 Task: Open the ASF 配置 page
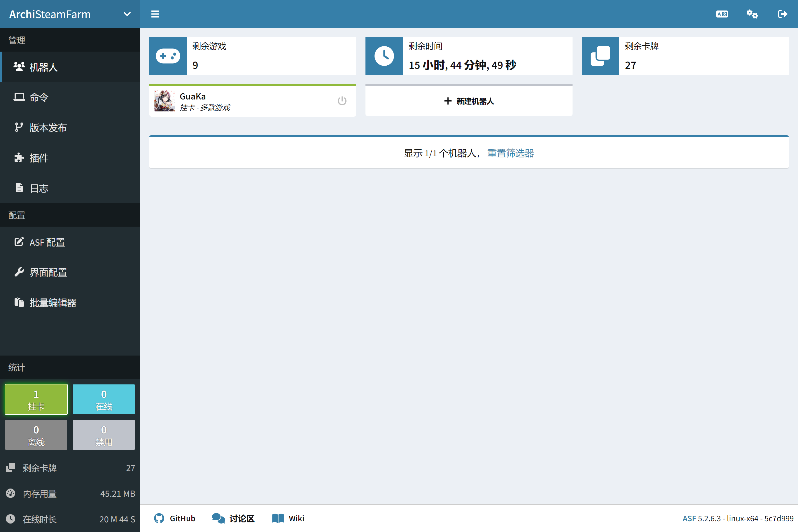click(70, 242)
